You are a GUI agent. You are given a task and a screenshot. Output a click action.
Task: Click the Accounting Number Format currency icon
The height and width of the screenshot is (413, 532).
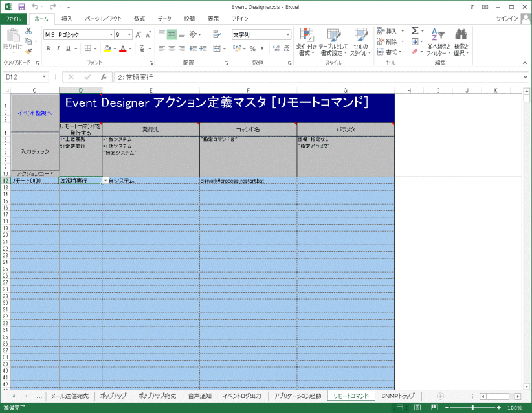[x=237, y=49]
